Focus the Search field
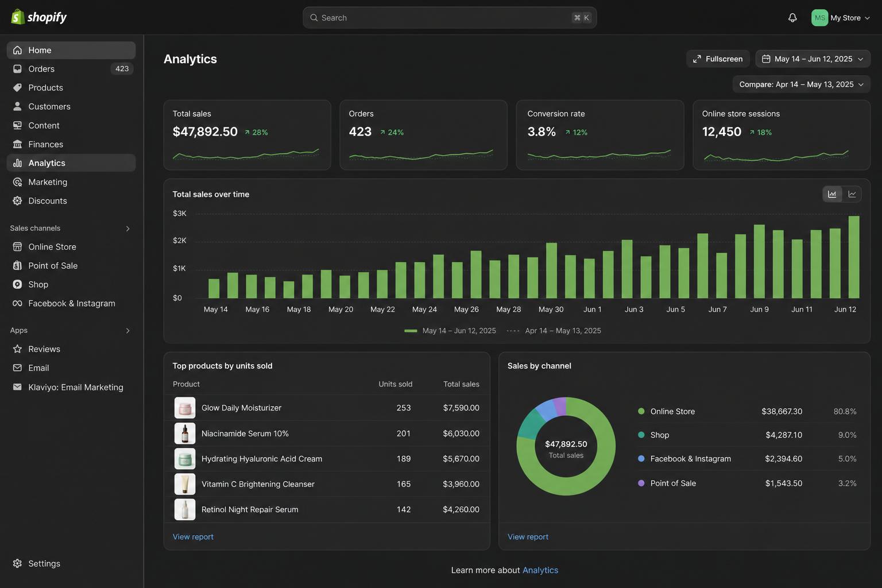Image resolution: width=882 pixels, height=588 pixels. click(x=450, y=18)
